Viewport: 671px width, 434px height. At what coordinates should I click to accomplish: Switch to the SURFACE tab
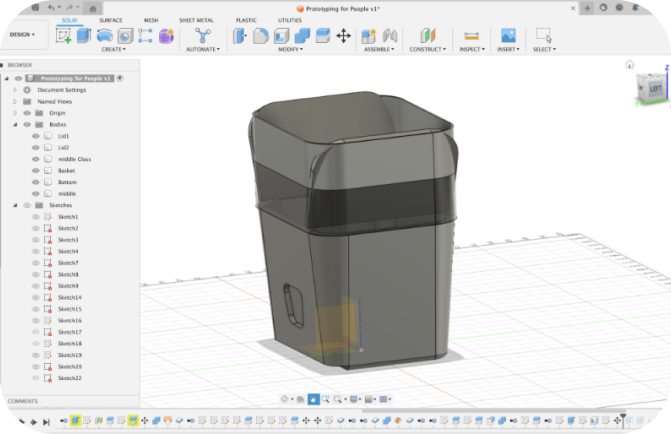pyautogui.click(x=111, y=19)
